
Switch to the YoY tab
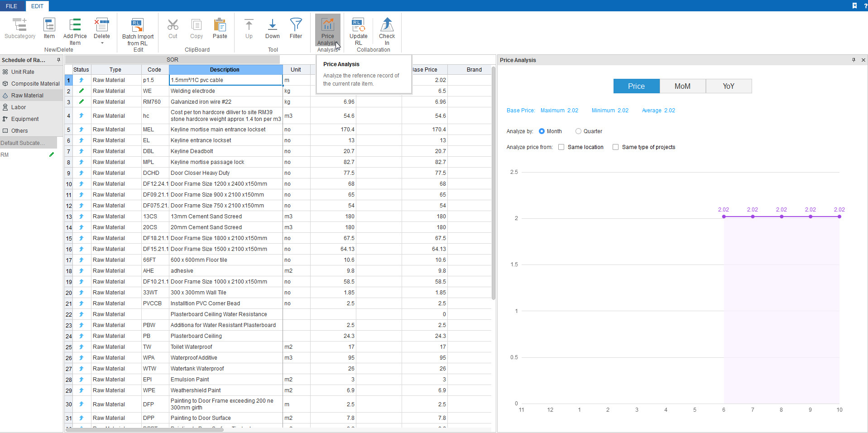729,86
